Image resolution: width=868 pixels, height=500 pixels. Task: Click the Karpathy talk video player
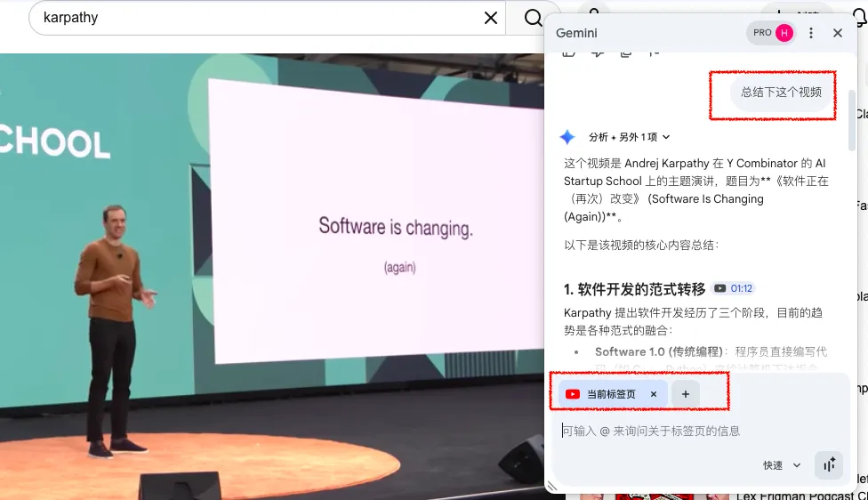click(272, 277)
